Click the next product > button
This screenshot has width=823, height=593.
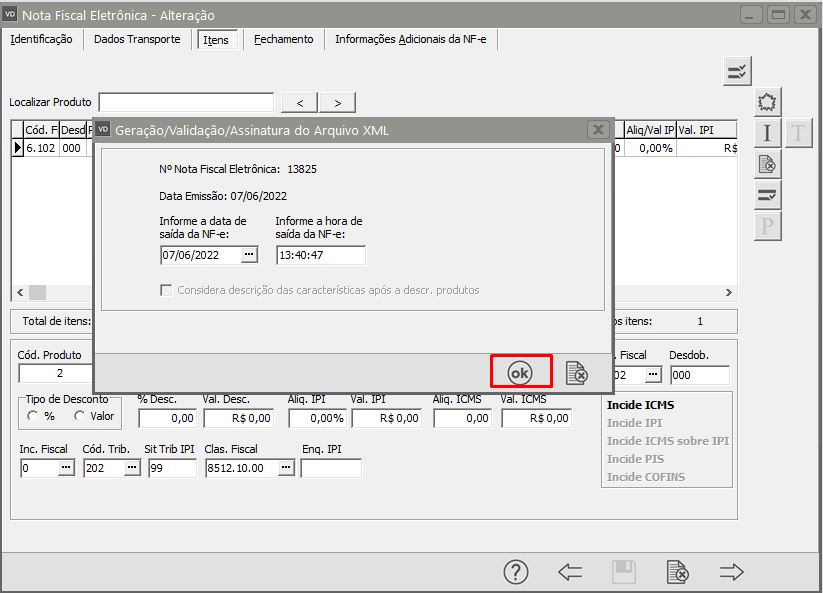coord(338,102)
